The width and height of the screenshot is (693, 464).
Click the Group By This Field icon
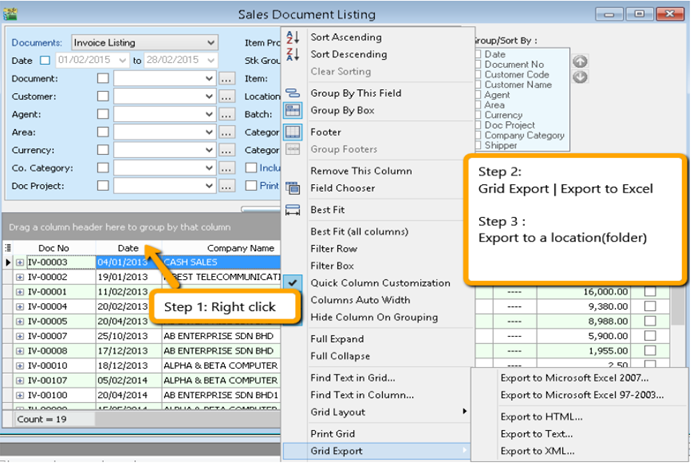coord(293,93)
